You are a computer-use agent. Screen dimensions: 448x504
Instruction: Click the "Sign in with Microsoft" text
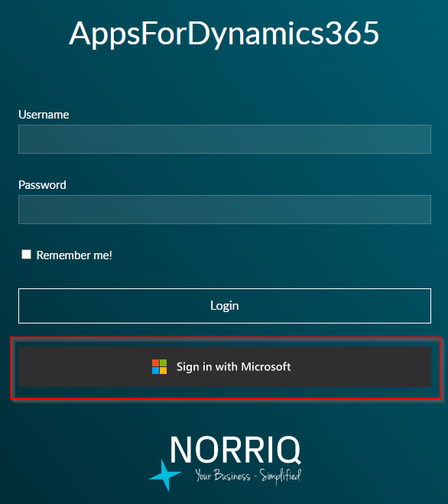[234, 367]
